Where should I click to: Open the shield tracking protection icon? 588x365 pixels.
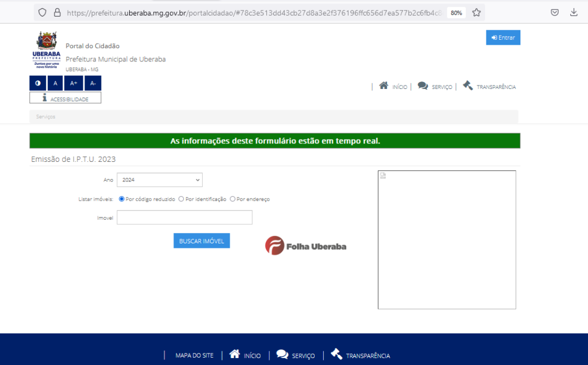point(42,13)
